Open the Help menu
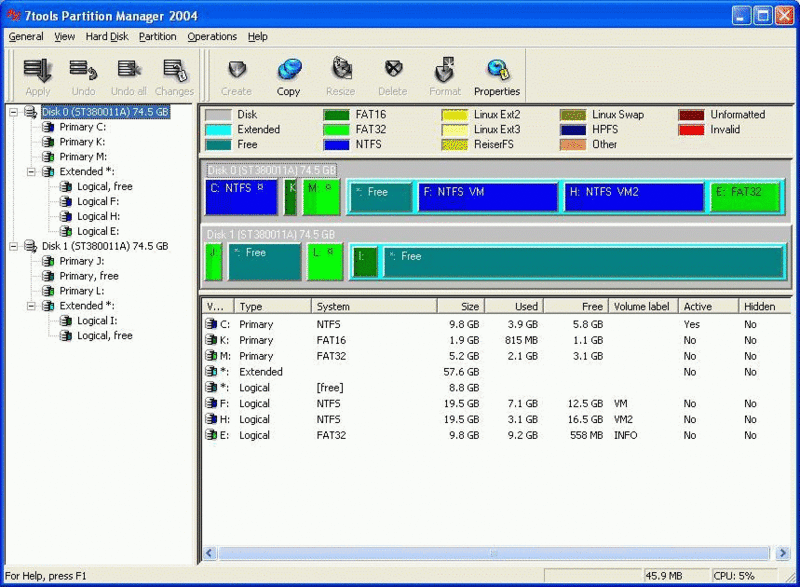 (258, 37)
